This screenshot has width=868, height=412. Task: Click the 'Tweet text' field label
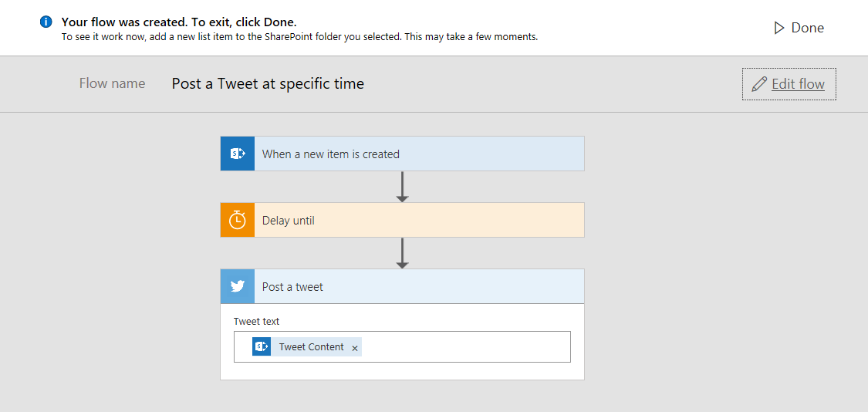pos(256,321)
